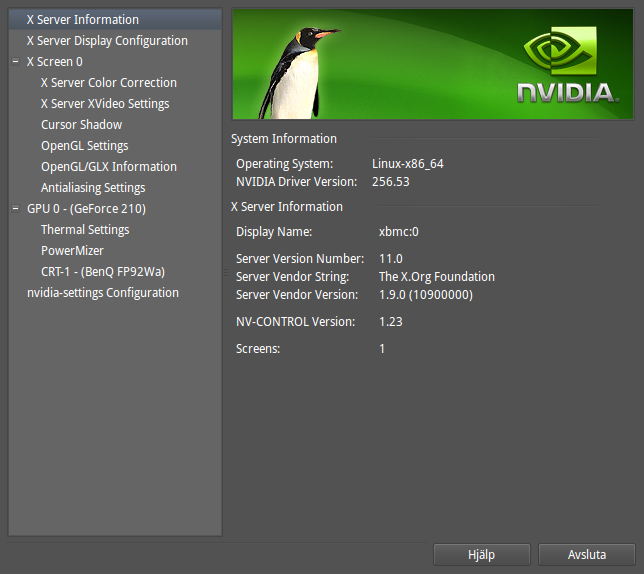This screenshot has width=644, height=574.
Task: Open X Server Color Correction
Action: point(109,83)
